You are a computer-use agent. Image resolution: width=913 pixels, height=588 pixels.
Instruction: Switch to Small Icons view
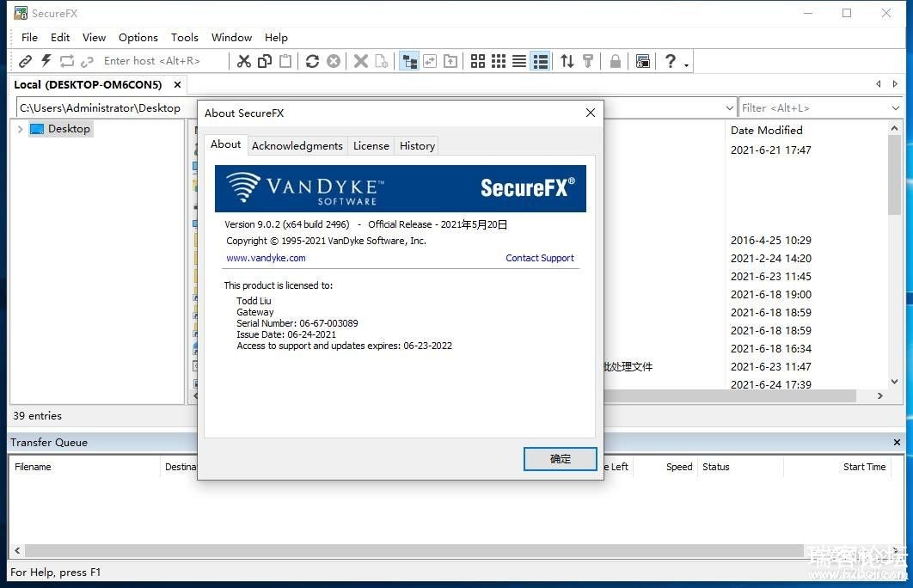click(x=499, y=61)
